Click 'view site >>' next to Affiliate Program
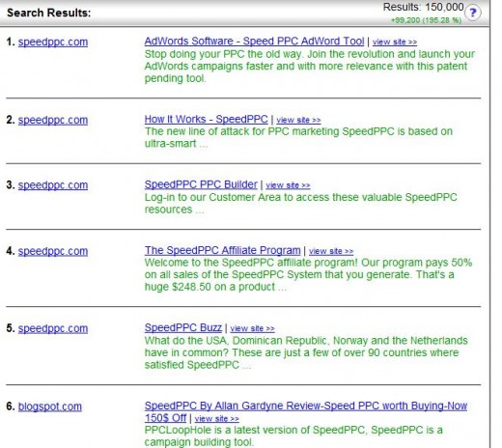This screenshot has width=502, height=448. 331,251
